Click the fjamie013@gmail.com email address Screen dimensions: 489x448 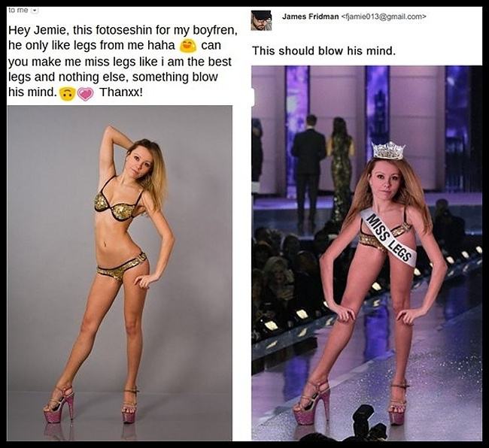tap(384, 17)
